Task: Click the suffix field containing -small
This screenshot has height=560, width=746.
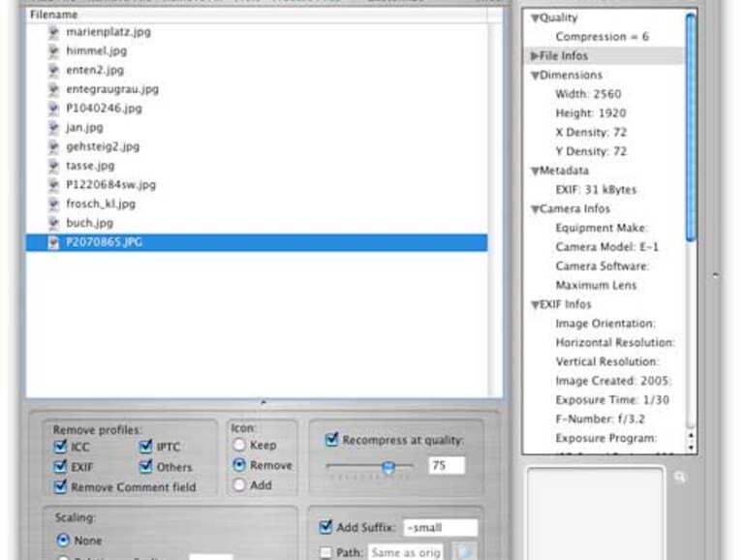Action: pyautogui.click(x=441, y=528)
